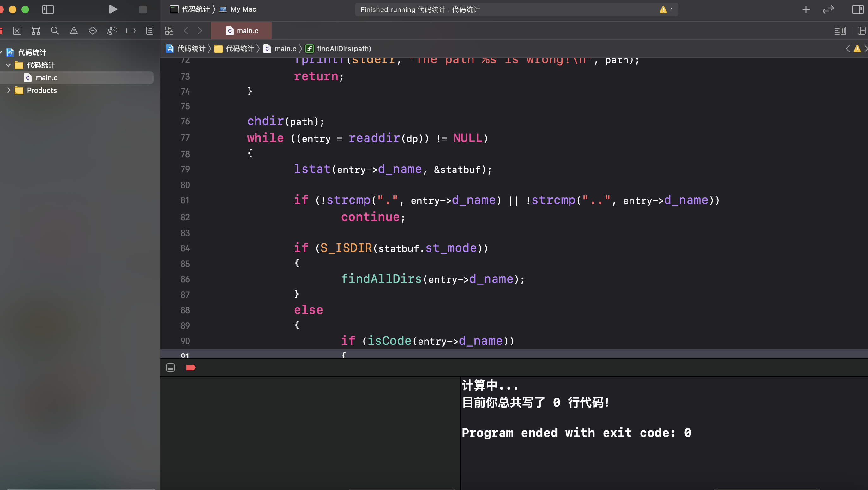This screenshot has height=490, width=868.
Task: Click the jump bar warning icon
Action: (x=857, y=49)
